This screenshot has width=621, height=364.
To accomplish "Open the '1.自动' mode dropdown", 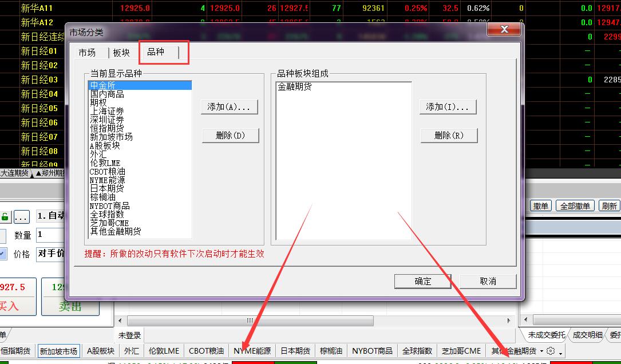I will (51, 215).
